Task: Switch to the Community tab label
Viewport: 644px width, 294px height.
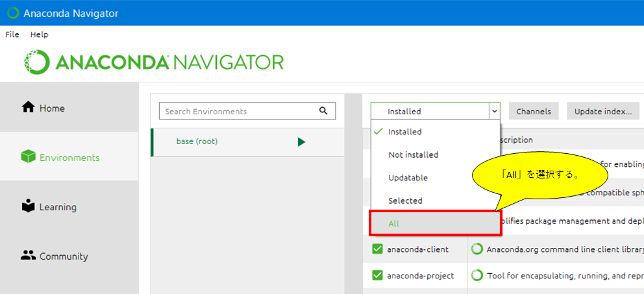Action: (64, 256)
